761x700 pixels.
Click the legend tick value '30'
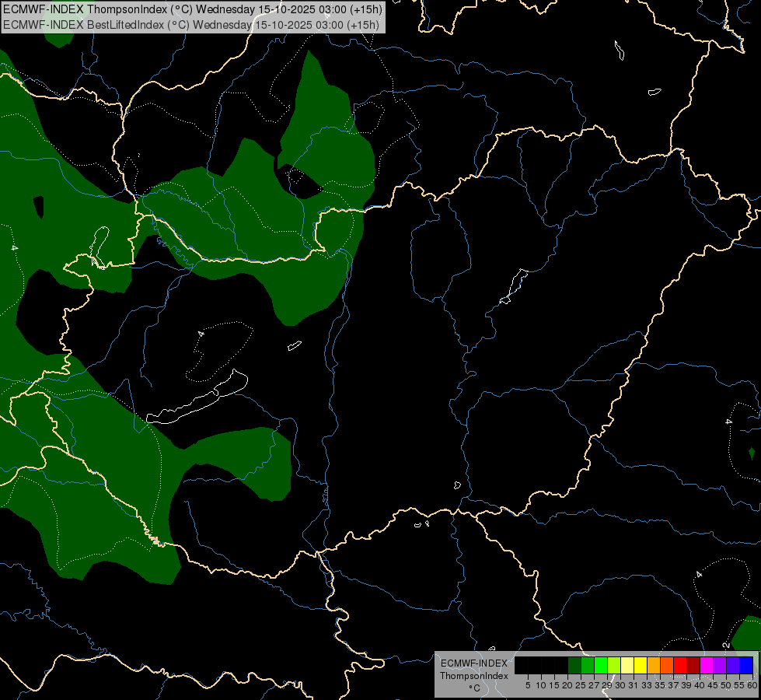(621, 685)
